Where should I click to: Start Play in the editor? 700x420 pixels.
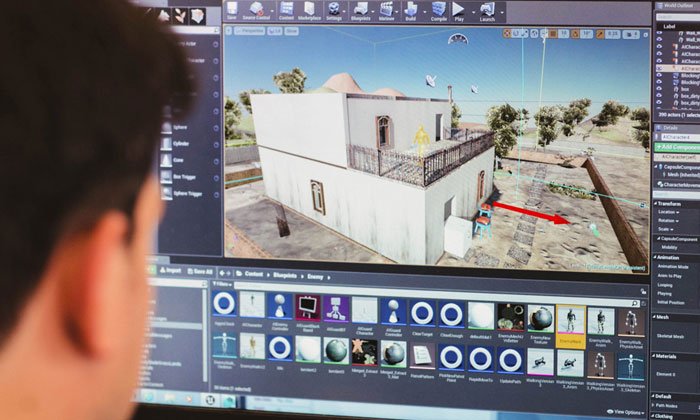point(458,11)
